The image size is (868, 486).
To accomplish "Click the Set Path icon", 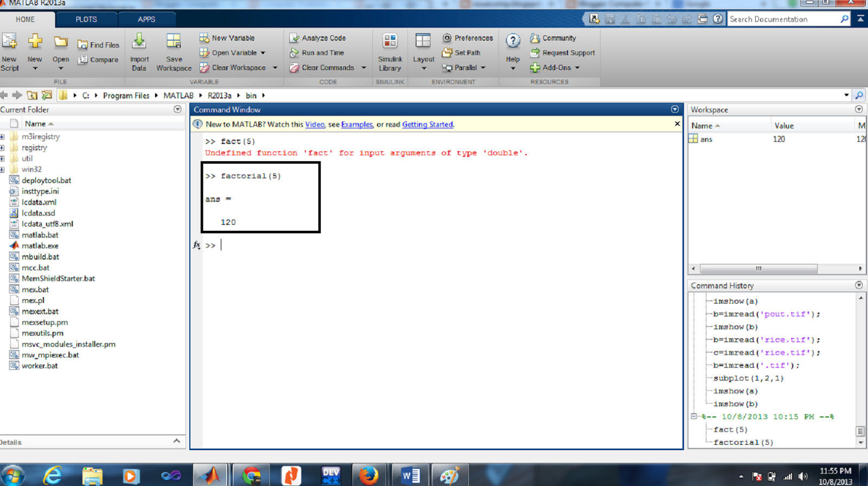I will (447, 53).
